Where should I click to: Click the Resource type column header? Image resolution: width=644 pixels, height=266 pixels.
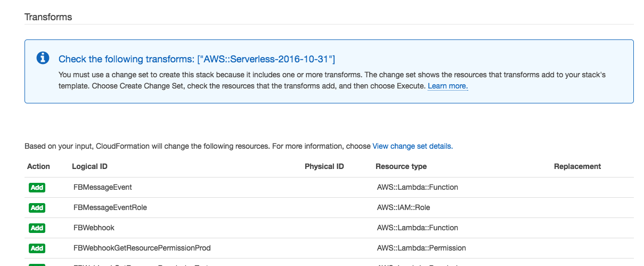[401, 166]
